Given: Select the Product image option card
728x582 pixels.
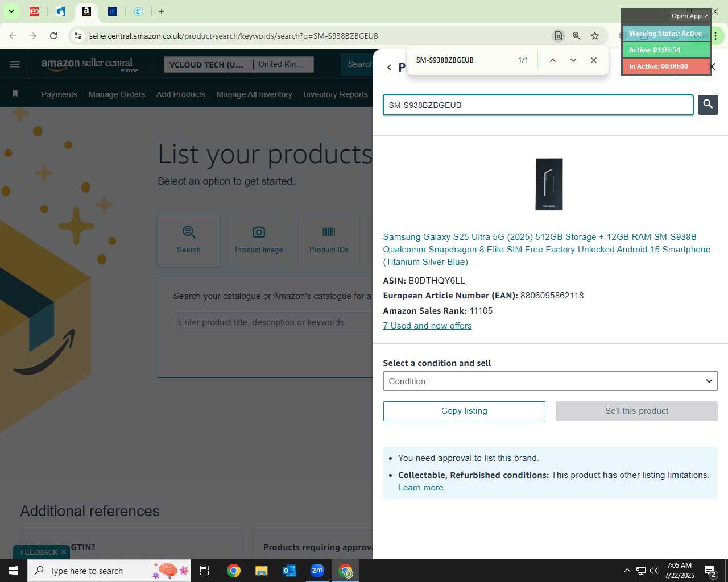Looking at the screenshot, I should 259,240.
